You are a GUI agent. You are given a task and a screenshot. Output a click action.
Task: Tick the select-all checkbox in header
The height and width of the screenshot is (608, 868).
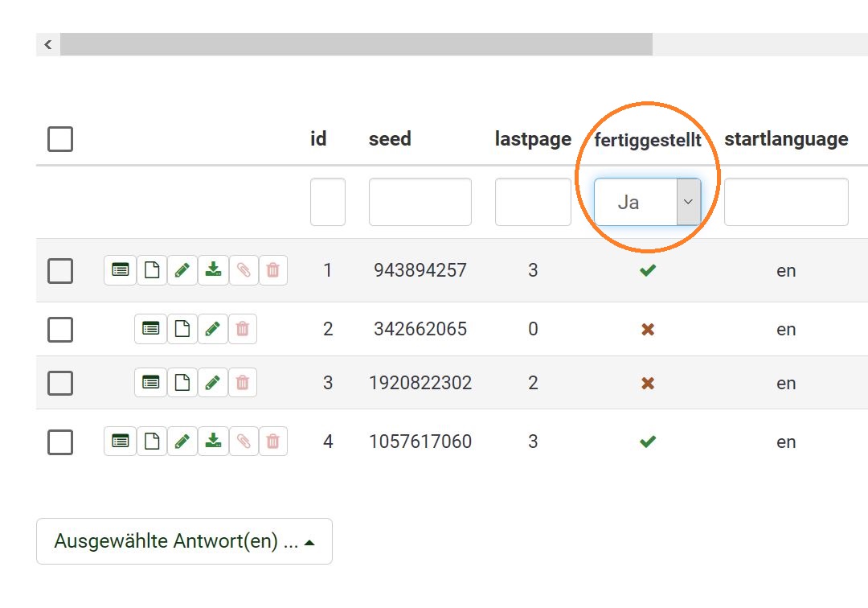click(60, 139)
